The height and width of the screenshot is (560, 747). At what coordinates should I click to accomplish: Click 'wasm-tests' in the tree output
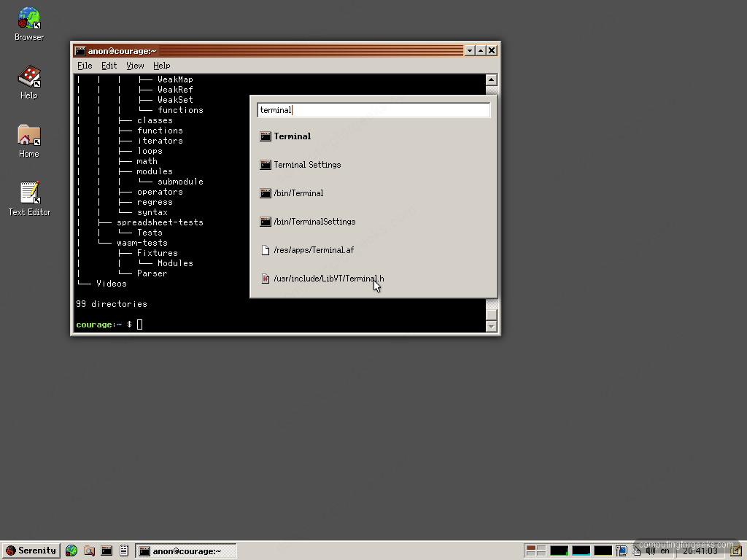pyautogui.click(x=142, y=243)
